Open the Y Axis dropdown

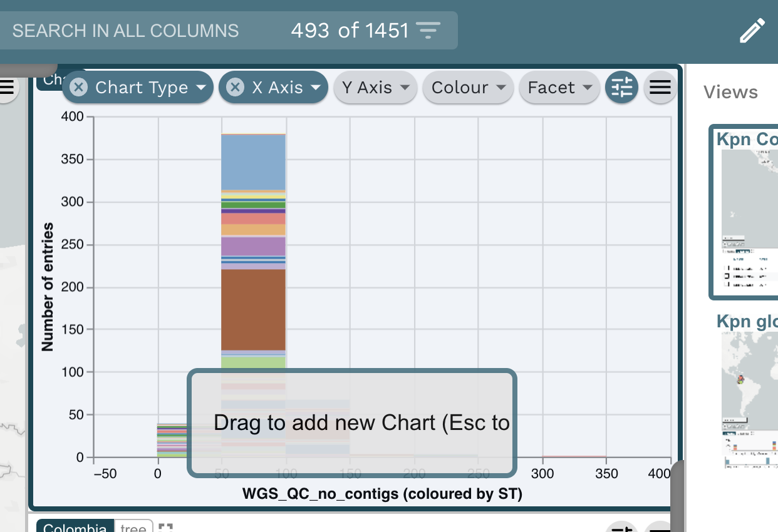click(376, 88)
